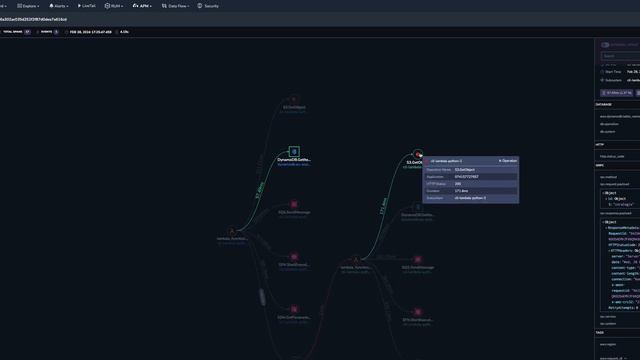
Task: Click the Alerts bell icon
Action: click(x=51, y=6)
